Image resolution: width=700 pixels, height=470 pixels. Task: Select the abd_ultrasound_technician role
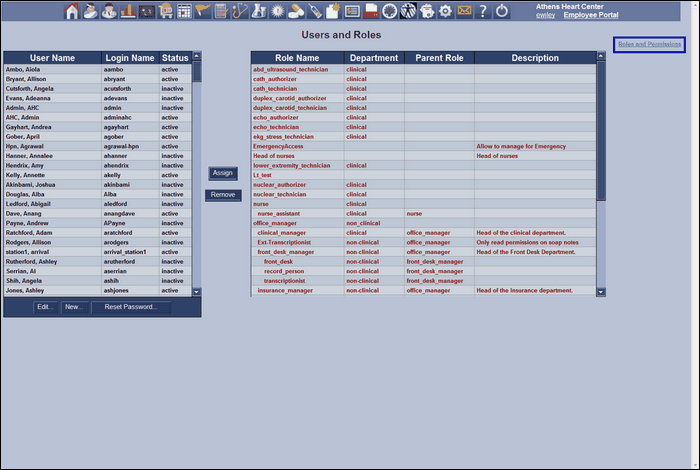(423, 70)
